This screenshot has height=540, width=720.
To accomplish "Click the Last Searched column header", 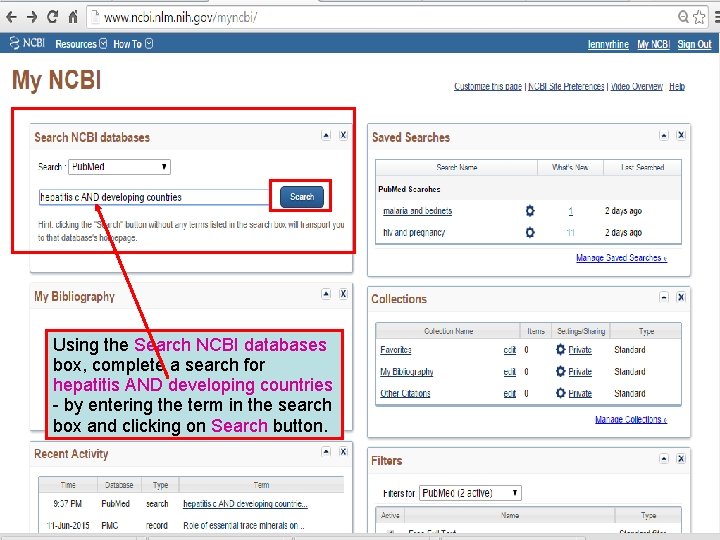I will [642, 167].
